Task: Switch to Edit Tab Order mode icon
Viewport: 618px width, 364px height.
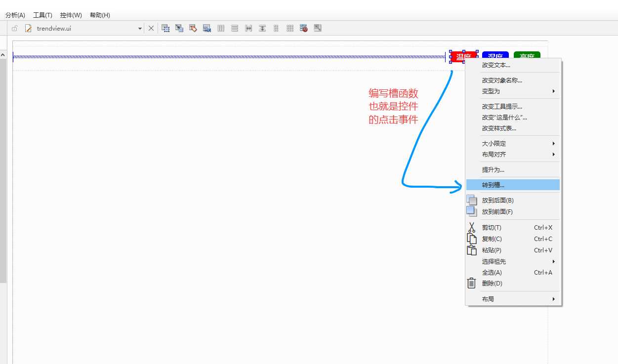Action: 207,28
